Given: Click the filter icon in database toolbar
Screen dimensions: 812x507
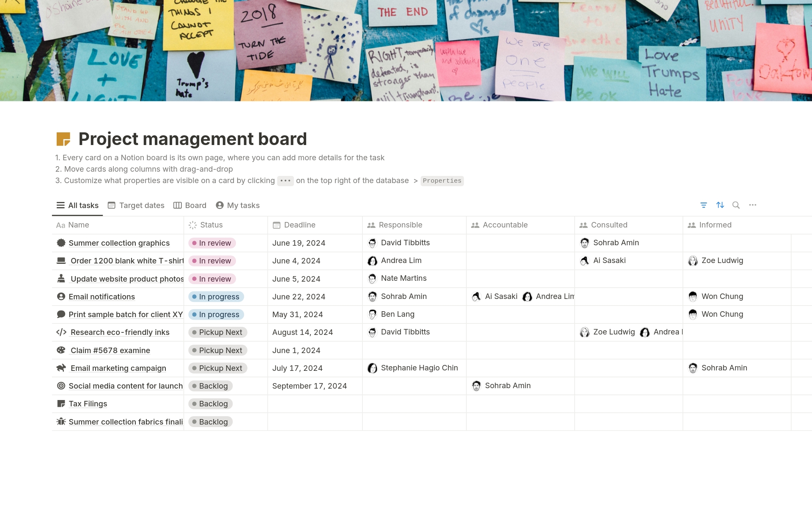Looking at the screenshot, I should pyautogui.click(x=704, y=205).
